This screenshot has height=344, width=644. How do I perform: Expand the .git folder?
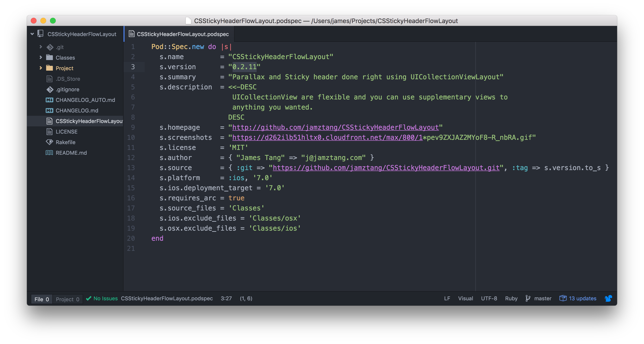click(41, 47)
